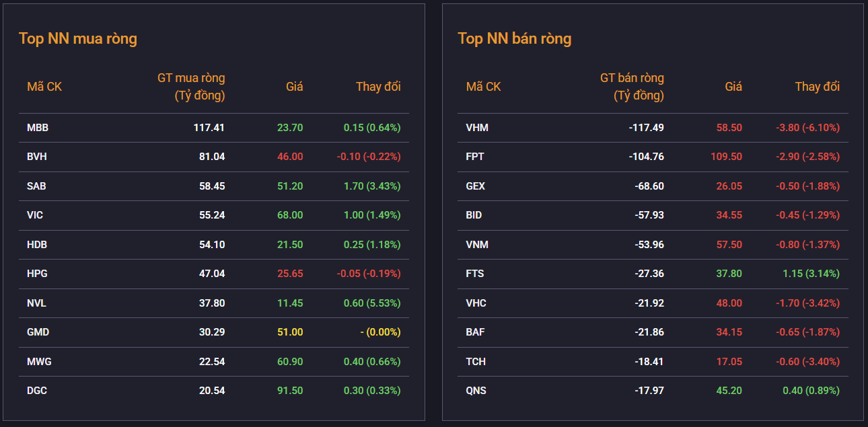Click net sell value -68.60
Viewport: 868px width, 427px height.
point(649,186)
